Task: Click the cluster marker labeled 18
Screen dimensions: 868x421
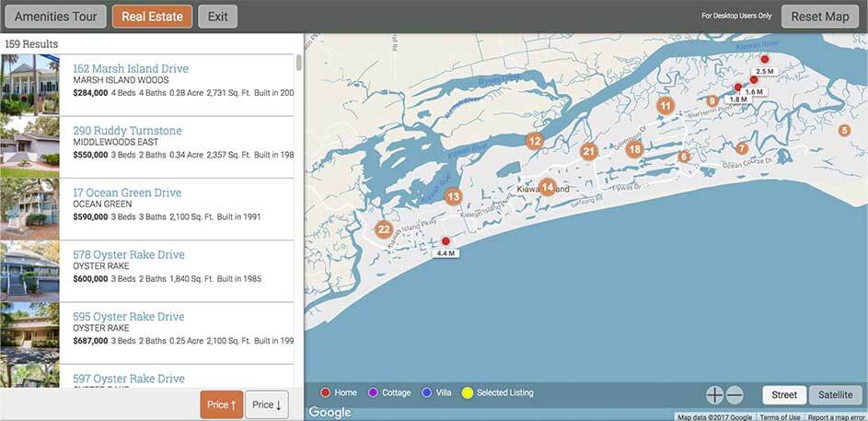Action: [634, 149]
